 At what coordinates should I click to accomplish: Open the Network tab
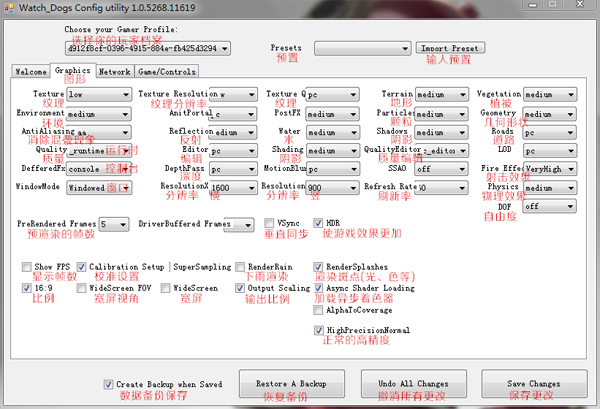coord(115,72)
